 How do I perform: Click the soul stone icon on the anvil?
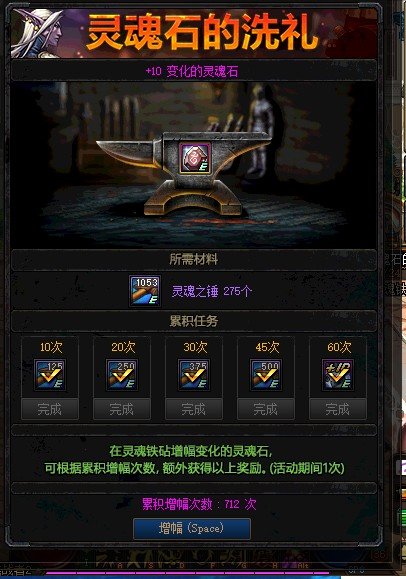coord(195,158)
